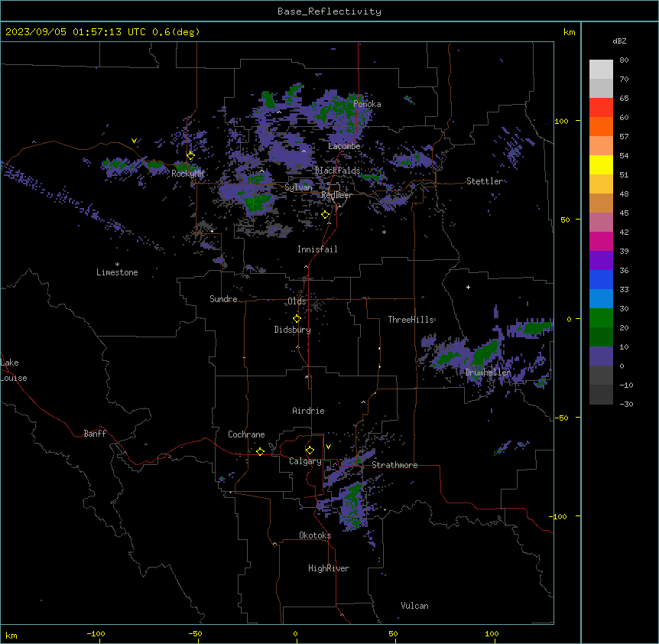Click the dBZ legend heading

(619, 41)
